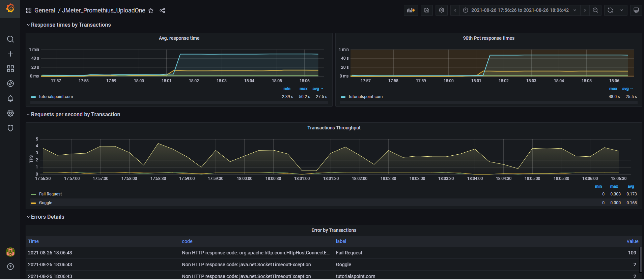Click the Create plus icon in sidebar
The width and height of the screenshot is (644, 280).
10,54
